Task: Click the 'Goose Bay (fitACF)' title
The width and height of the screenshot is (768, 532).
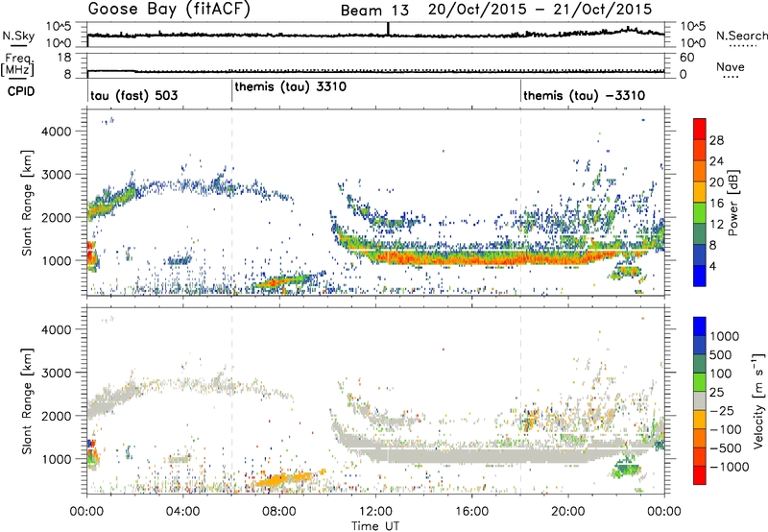Action: [x=169, y=10]
